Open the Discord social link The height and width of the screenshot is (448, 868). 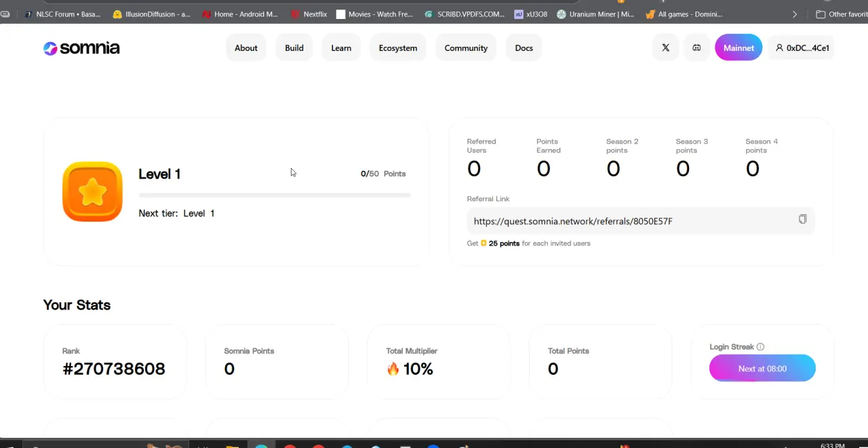(696, 47)
